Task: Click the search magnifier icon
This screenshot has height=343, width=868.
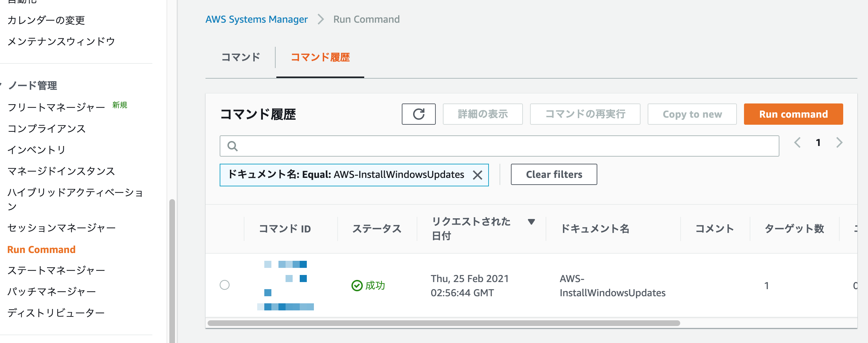Action: coord(232,146)
